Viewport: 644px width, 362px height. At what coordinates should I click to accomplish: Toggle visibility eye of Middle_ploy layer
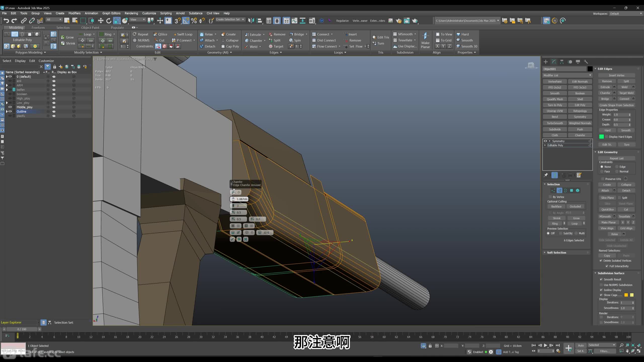(10, 107)
